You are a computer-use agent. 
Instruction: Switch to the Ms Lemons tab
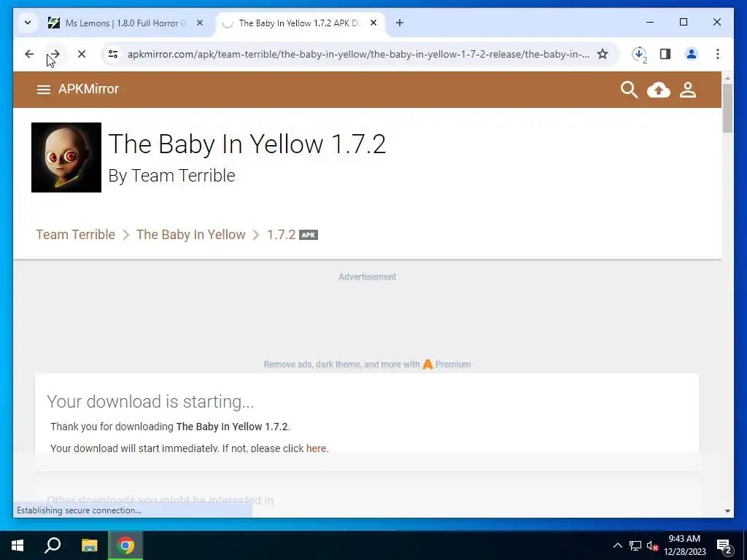coord(126,23)
